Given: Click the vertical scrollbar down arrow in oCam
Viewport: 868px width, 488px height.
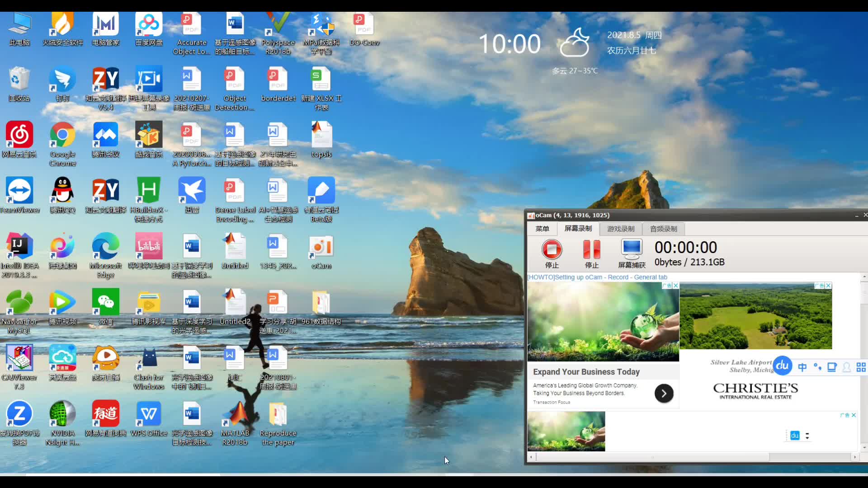Looking at the screenshot, I should [864, 448].
